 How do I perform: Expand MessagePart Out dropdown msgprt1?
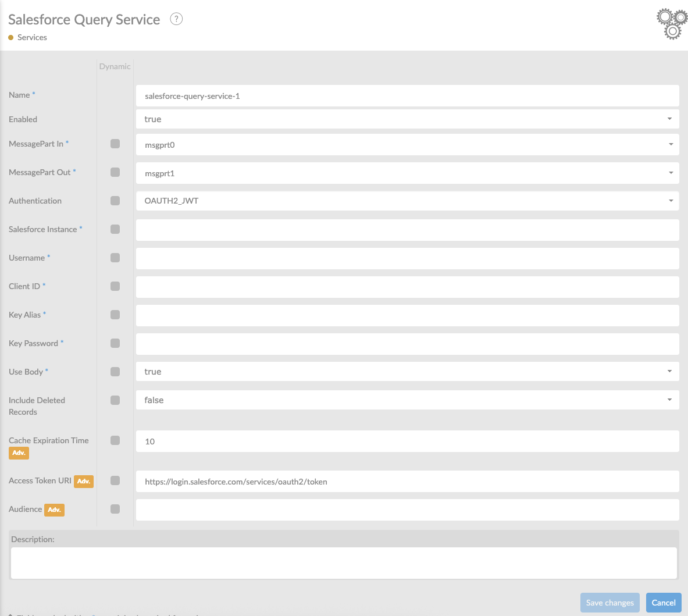(x=407, y=173)
